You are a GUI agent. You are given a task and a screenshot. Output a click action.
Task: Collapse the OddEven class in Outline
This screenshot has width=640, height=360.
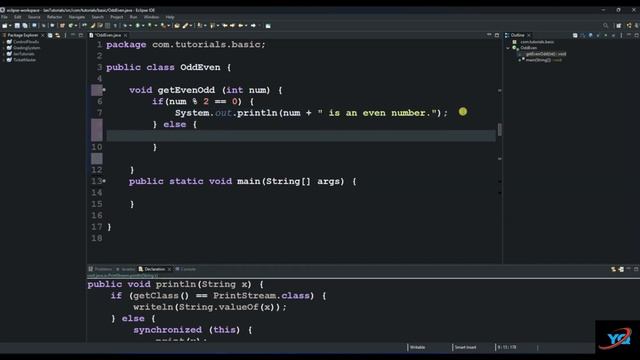click(508, 48)
